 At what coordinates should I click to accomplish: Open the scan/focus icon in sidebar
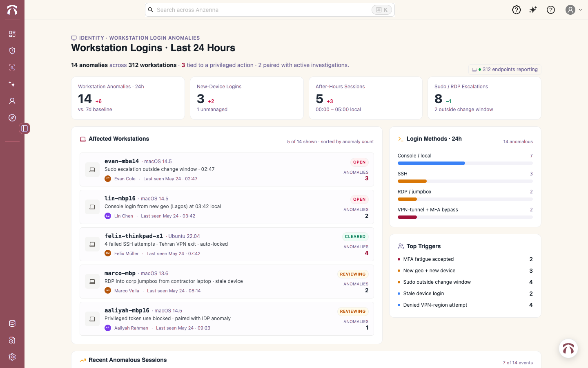(12, 67)
